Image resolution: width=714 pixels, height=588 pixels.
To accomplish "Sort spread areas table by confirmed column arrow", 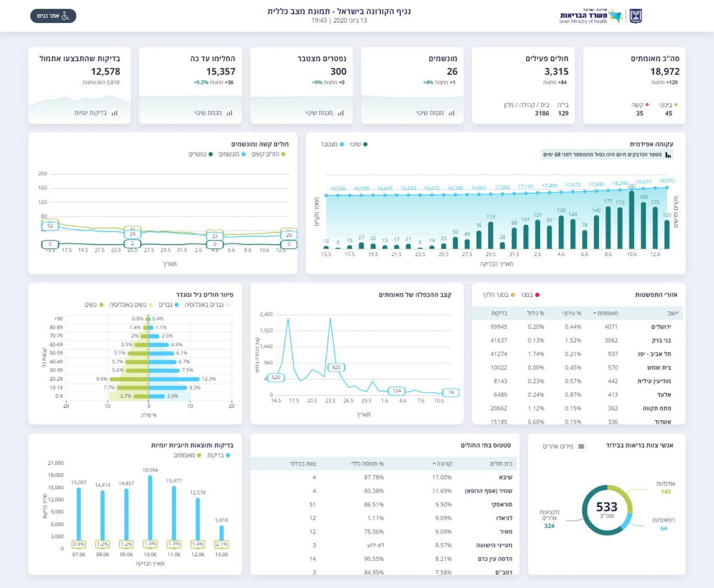I will (x=595, y=313).
